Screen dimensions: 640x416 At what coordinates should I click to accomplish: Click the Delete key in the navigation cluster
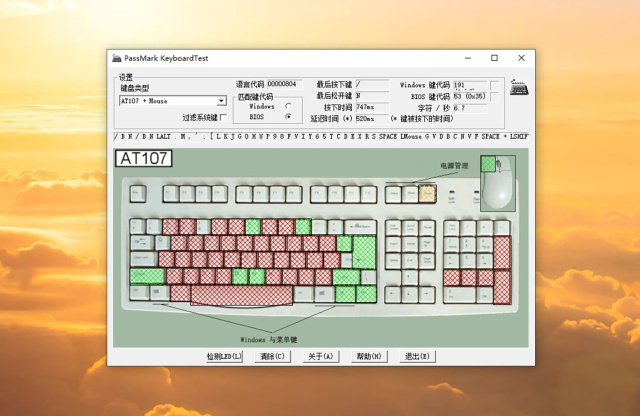tap(393, 260)
